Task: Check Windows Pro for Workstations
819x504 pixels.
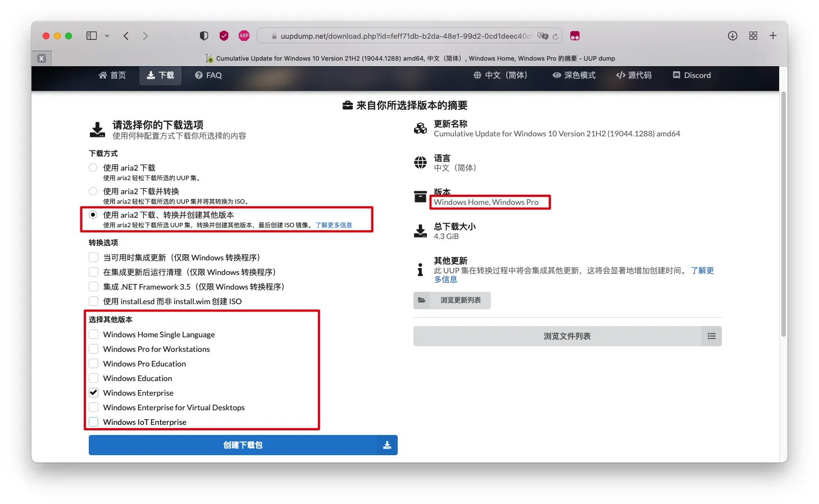Action: tap(94, 349)
